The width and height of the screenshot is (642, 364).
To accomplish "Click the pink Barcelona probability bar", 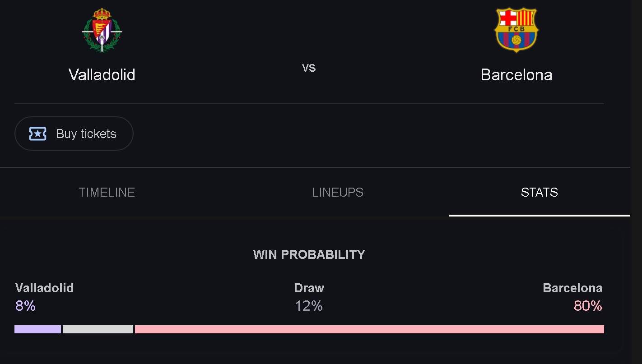I will click(x=369, y=329).
